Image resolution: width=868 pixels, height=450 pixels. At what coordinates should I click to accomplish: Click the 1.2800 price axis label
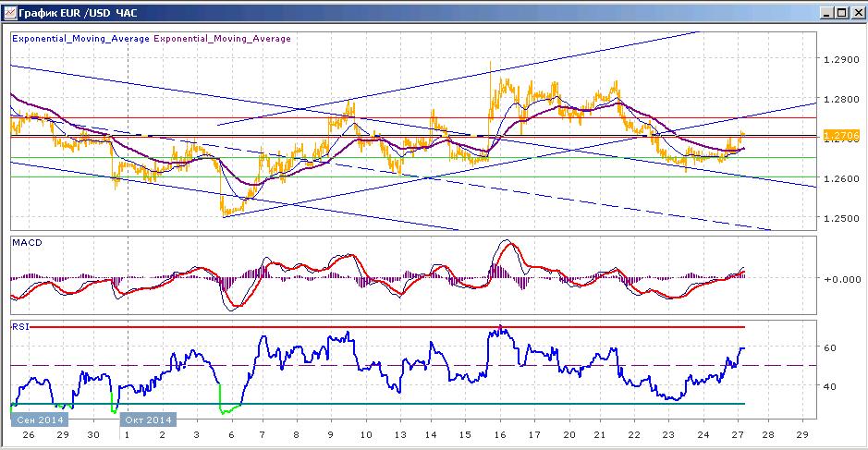point(841,100)
